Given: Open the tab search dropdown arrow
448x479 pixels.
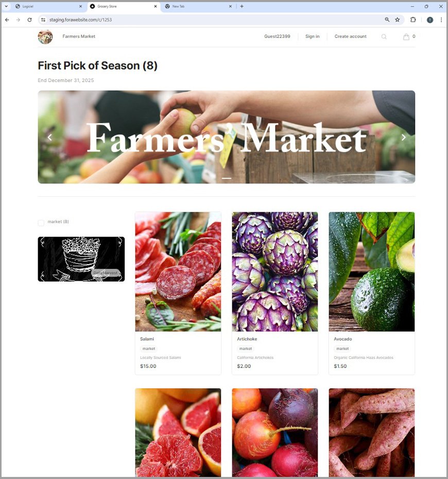Looking at the screenshot, I should pyautogui.click(x=6, y=6).
